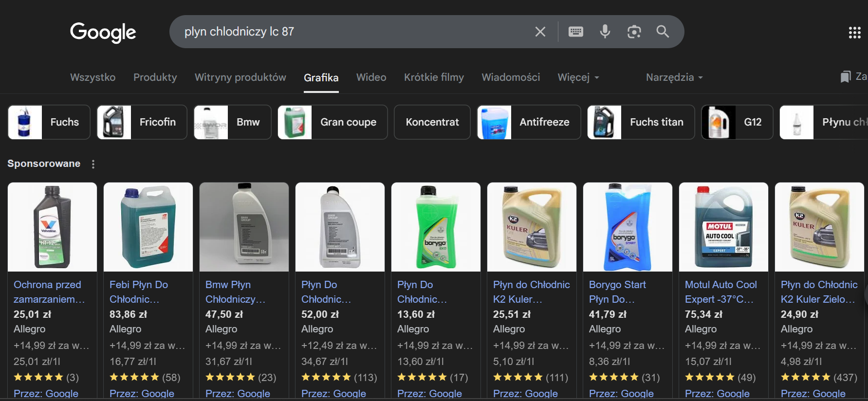The width and height of the screenshot is (868, 401).
Task: Open the Motul Auto Cool Expert listing
Action: pyautogui.click(x=720, y=292)
